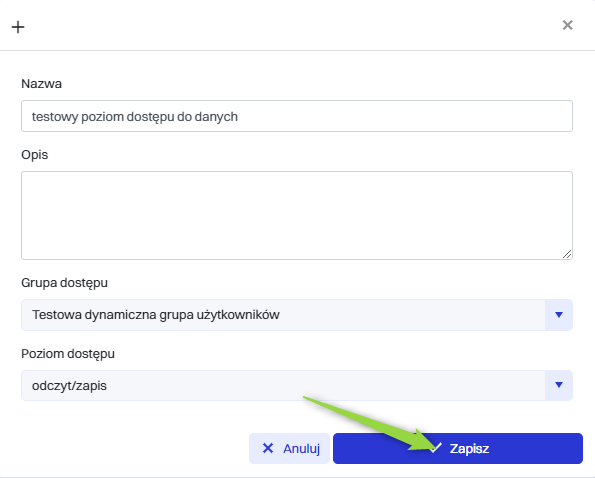Click the cross icon inside Anuluj button
This screenshot has height=478, width=595.
(268, 448)
